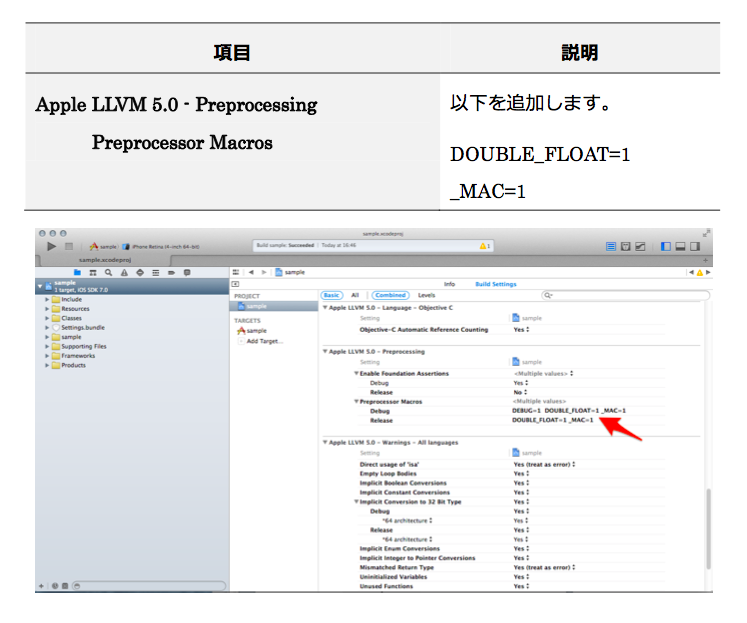Click Preprocessor Macros Release value

(553, 420)
